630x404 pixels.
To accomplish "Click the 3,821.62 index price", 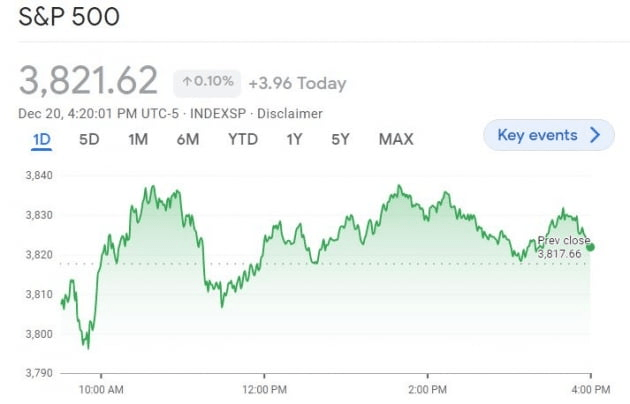I will coord(88,80).
